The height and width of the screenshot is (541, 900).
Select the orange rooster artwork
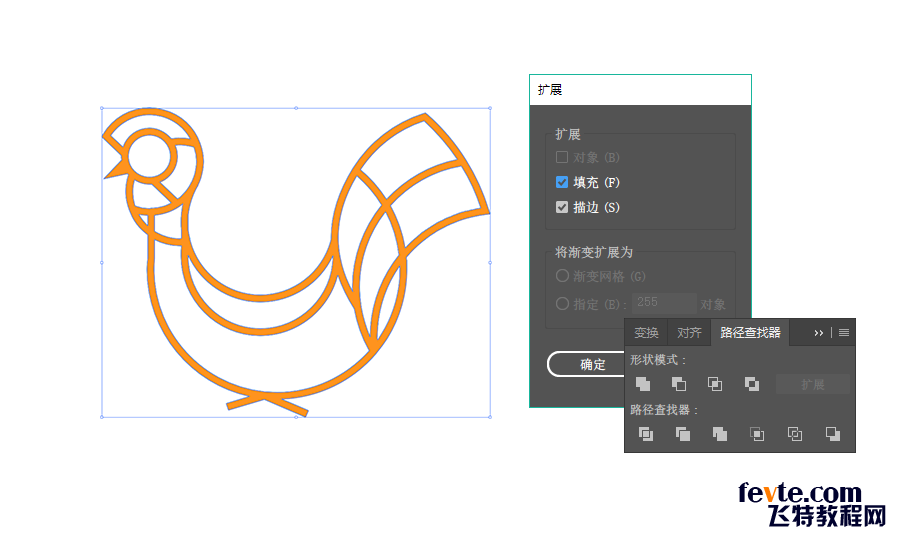(x=296, y=262)
